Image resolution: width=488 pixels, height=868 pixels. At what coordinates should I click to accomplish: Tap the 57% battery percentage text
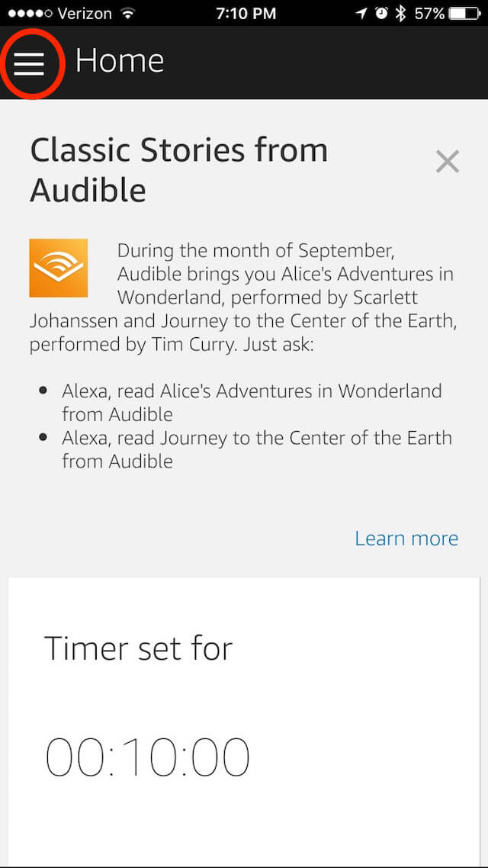430,13
